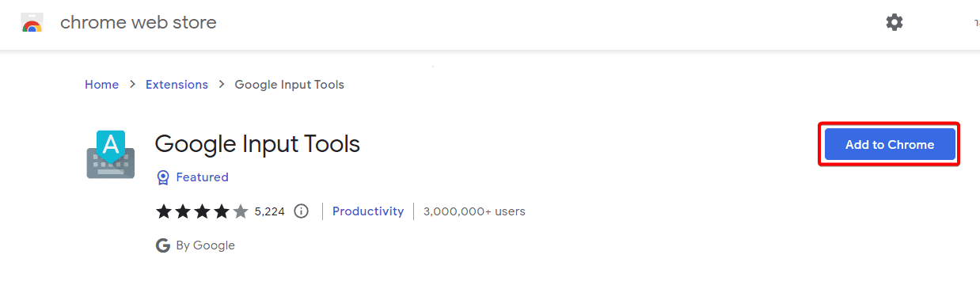Open the Extensions breadcrumb link
Image resolution: width=980 pixels, height=289 pixels.
point(177,85)
